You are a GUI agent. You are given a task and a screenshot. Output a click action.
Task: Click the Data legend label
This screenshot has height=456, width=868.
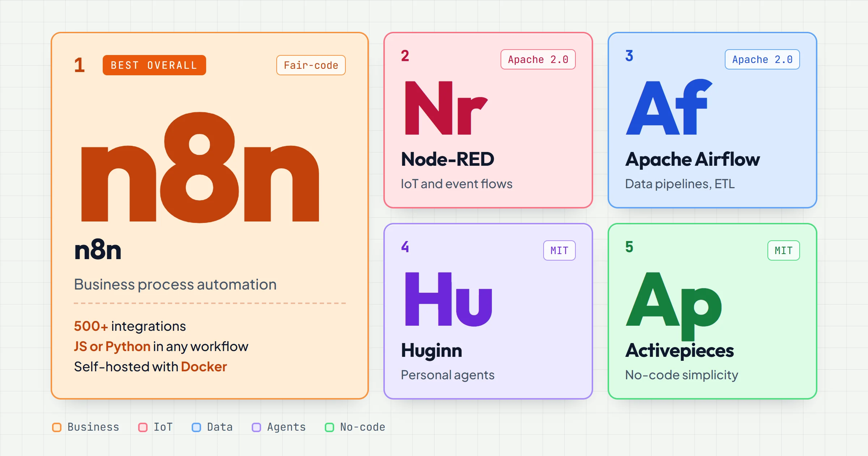pyautogui.click(x=220, y=427)
